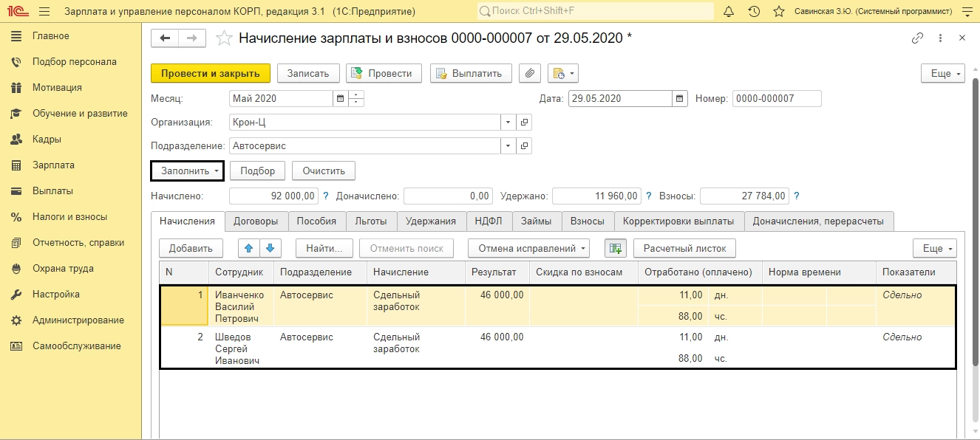
Task: Click the move row up arrow
Action: pos(250,248)
